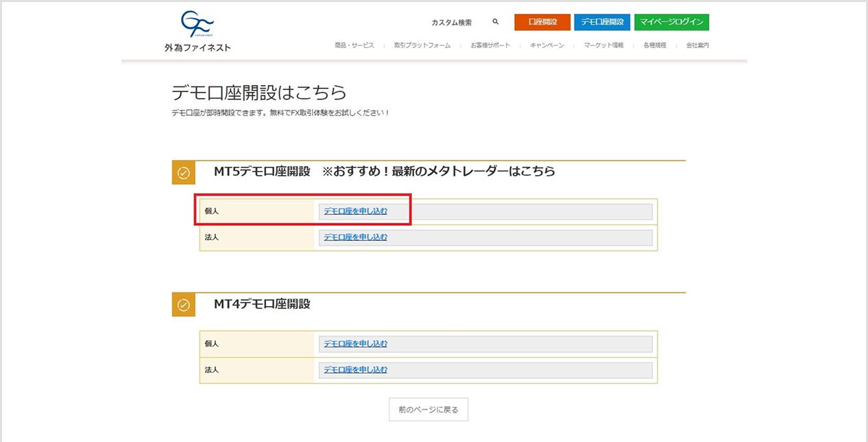This screenshot has height=442, width=868.
Task: Click the 法人 label in MT4 table
Action: [211, 370]
